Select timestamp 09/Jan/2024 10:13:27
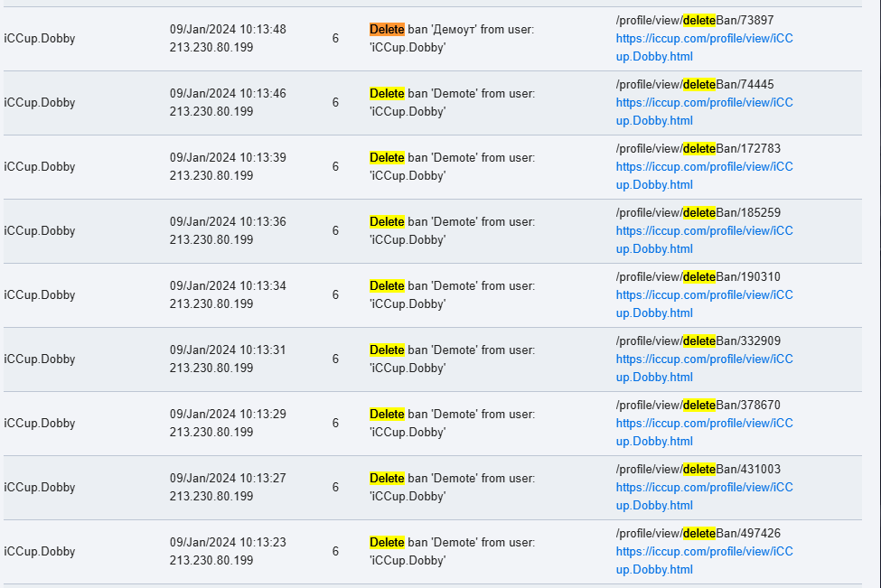The image size is (881, 588). click(x=228, y=478)
